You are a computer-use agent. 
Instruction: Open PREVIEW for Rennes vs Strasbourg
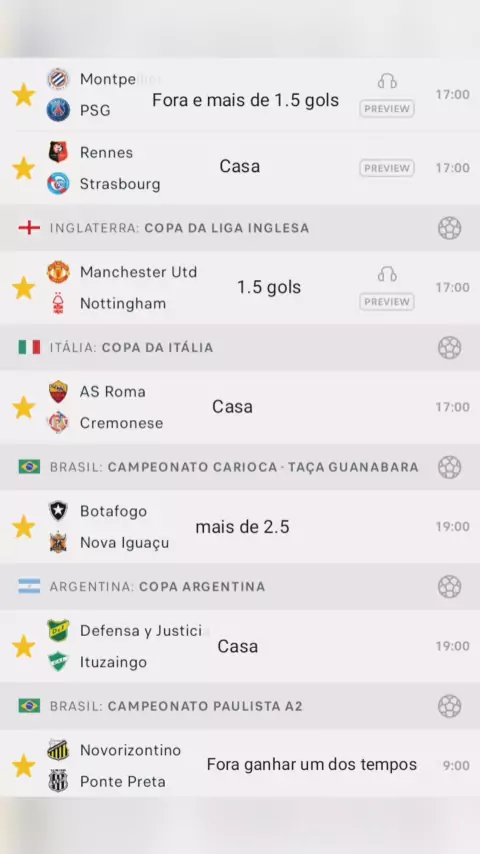[387, 168]
